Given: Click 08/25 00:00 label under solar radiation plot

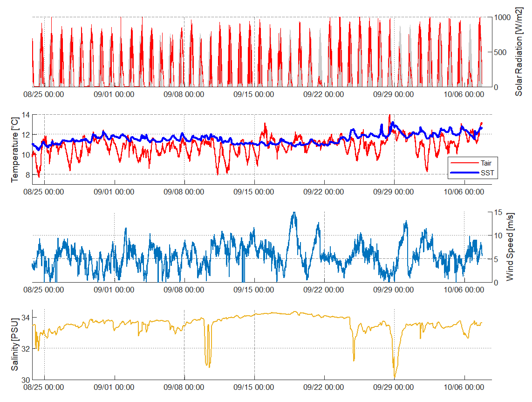Looking at the screenshot, I should click(x=44, y=94).
